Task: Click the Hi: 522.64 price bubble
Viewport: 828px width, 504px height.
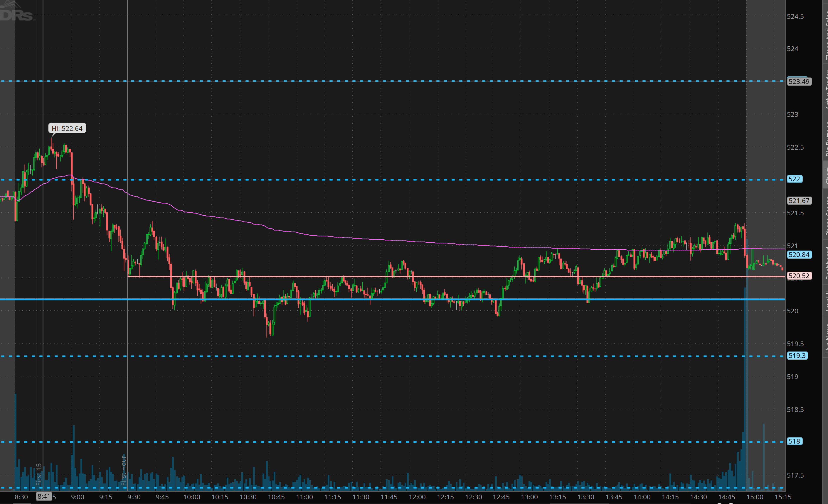Action: click(67, 128)
